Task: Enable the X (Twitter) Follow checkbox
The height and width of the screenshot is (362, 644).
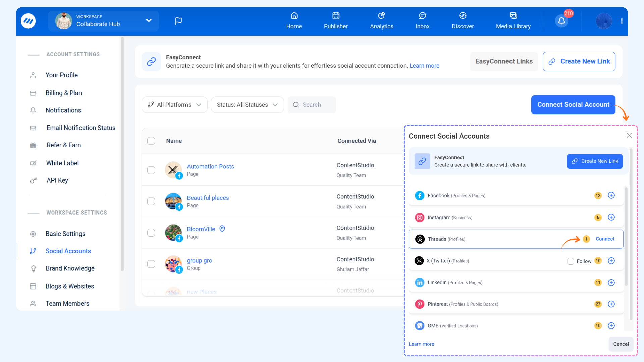Action: click(x=571, y=261)
